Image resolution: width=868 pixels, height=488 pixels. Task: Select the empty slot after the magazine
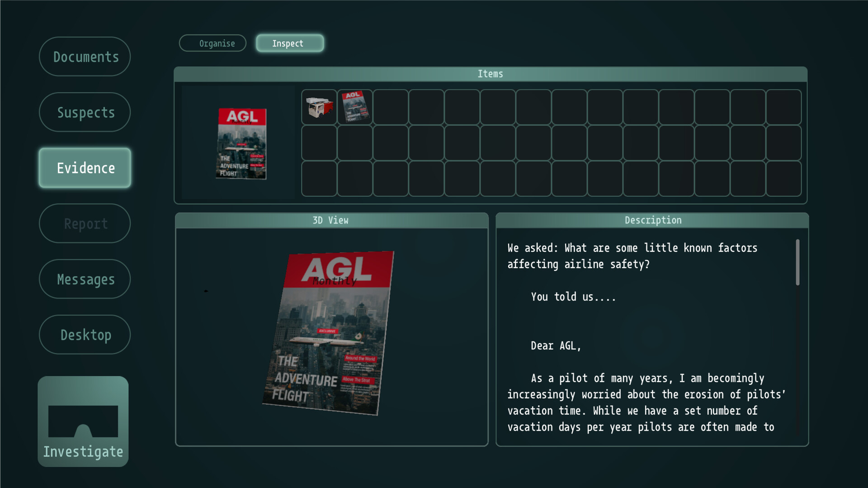pyautogui.click(x=391, y=107)
